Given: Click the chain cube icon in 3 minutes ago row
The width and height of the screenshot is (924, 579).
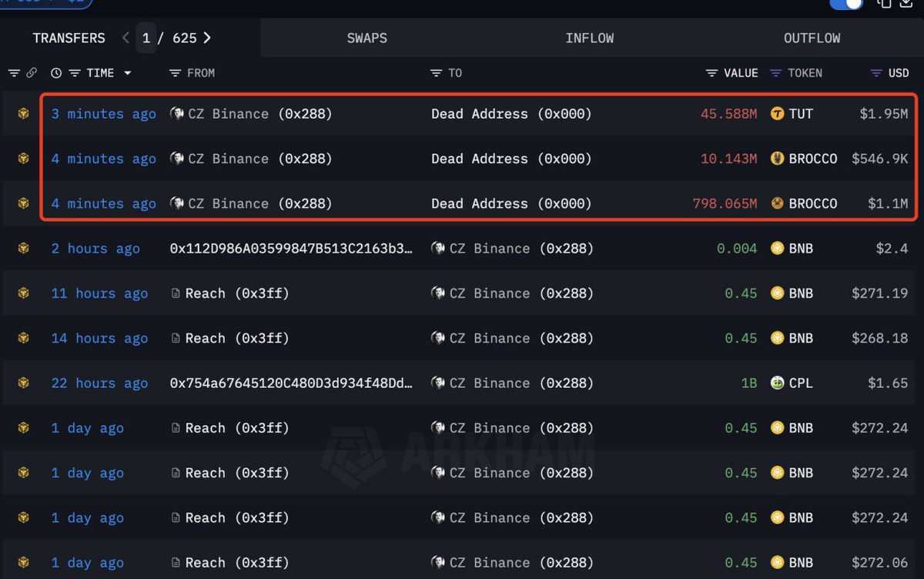Looking at the screenshot, I should [x=24, y=114].
